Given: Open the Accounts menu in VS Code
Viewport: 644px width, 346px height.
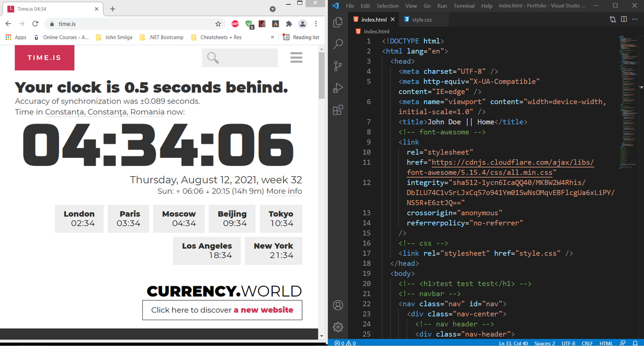Looking at the screenshot, I should point(338,305).
